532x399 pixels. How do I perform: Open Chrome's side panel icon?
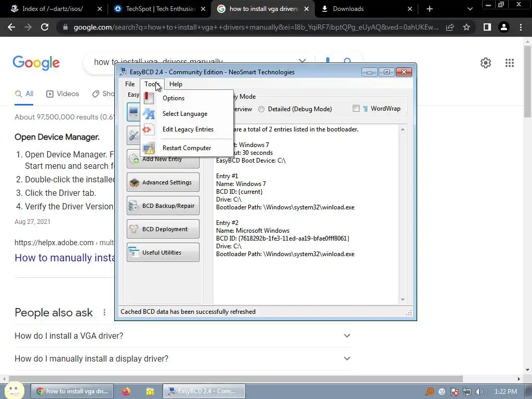[487, 27]
